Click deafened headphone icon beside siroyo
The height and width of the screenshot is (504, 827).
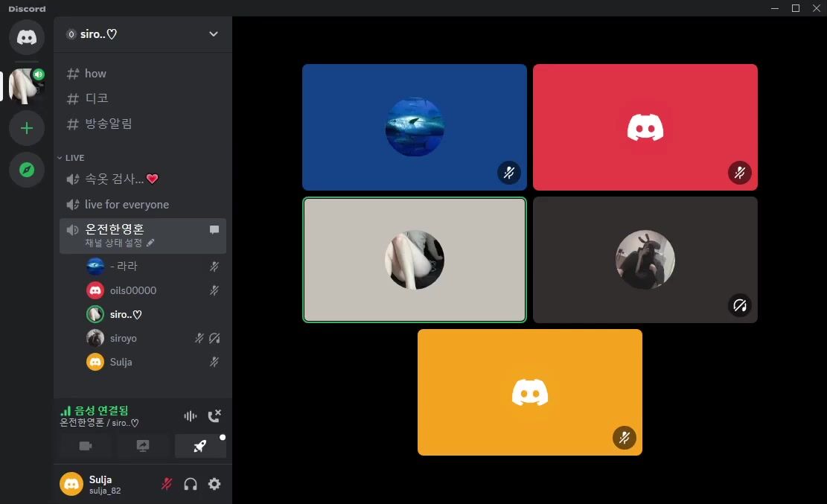pos(214,338)
